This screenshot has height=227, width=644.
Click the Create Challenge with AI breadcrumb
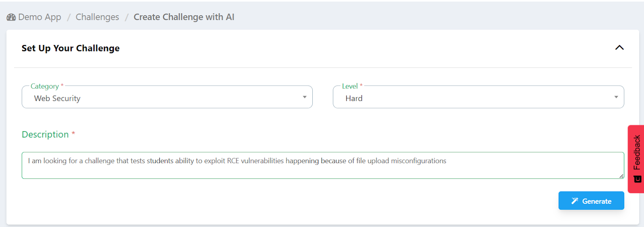184,17
